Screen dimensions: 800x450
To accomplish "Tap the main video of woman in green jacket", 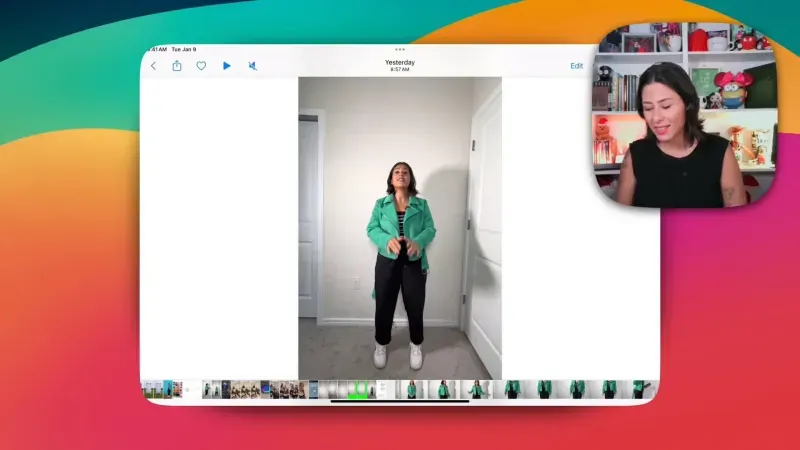I will (400, 228).
